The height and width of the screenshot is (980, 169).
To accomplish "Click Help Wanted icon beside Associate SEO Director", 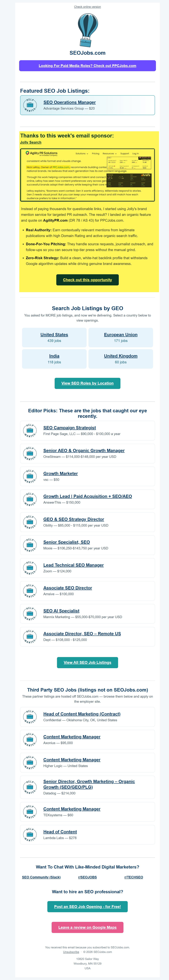I will pyautogui.click(x=30, y=591).
